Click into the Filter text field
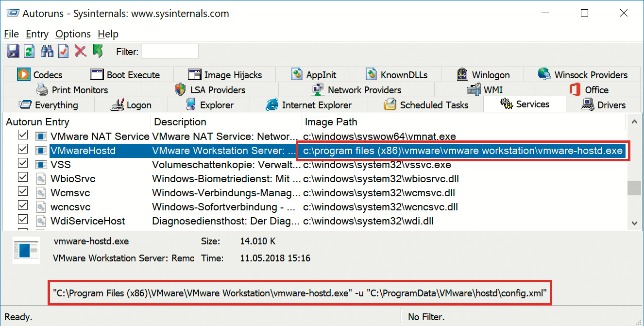The width and height of the screenshot is (644, 326). tap(170, 51)
